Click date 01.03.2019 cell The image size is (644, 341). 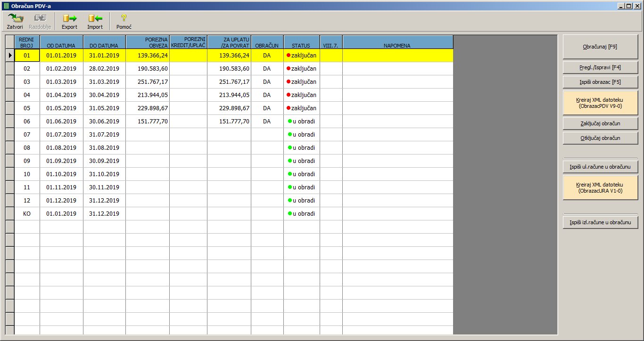62,81
